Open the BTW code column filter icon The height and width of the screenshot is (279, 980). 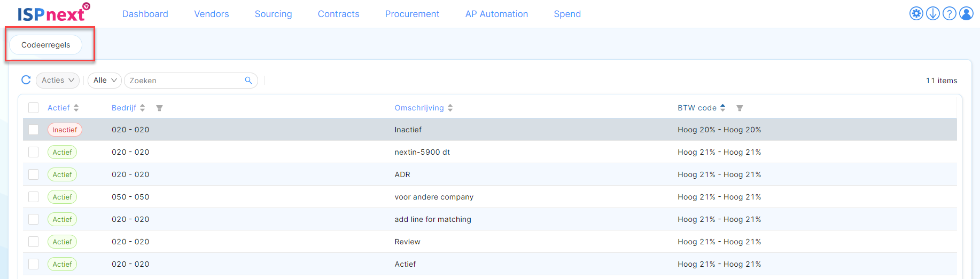pyautogui.click(x=740, y=108)
